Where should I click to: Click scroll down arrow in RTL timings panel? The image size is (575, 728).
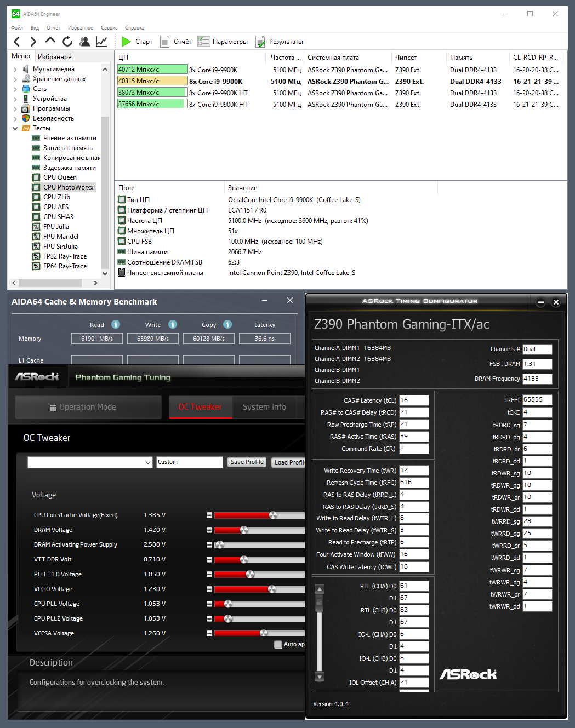click(x=320, y=676)
